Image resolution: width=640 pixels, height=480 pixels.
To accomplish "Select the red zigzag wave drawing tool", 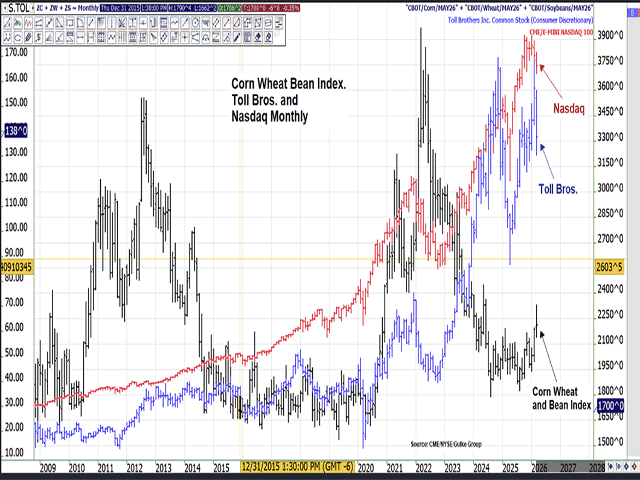I will [28, 23].
